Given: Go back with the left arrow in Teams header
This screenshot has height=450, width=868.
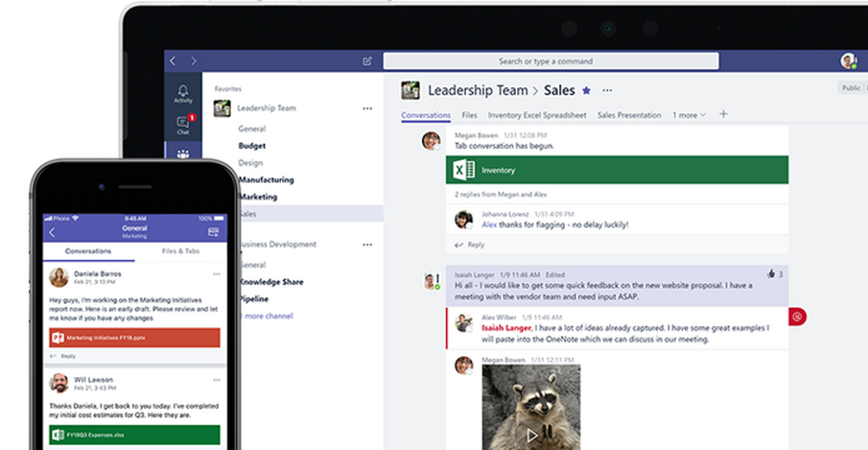Looking at the screenshot, I should pyautogui.click(x=173, y=60).
